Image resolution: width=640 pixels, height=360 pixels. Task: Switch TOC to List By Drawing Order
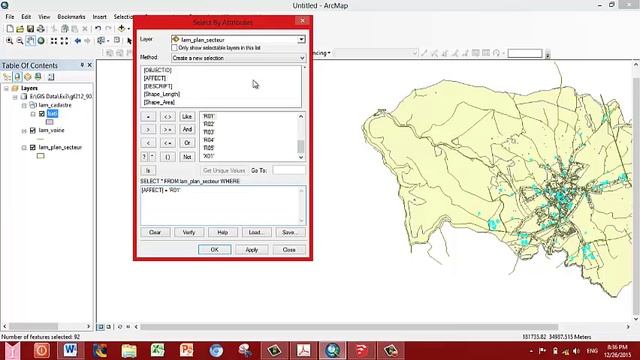click(7, 77)
